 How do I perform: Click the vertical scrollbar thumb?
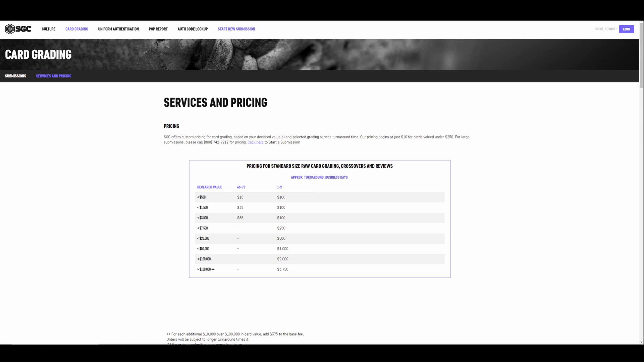point(641,55)
